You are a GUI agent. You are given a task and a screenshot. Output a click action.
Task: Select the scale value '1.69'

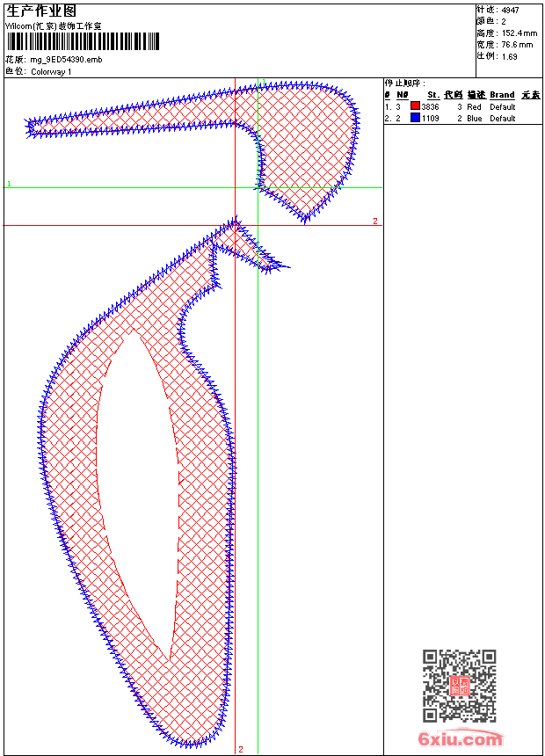pyautogui.click(x=509, y=56)
